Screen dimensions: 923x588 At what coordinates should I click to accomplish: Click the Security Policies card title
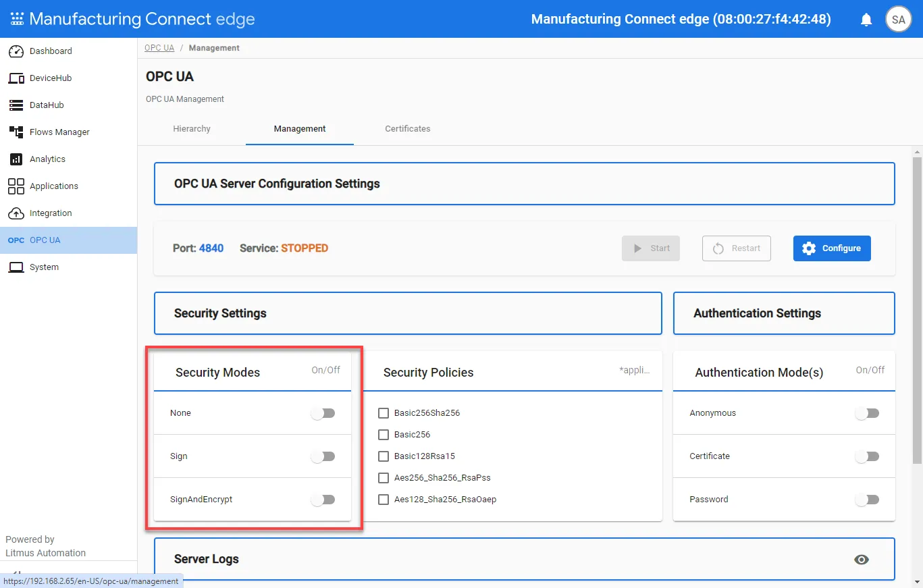tap(428, 373)
